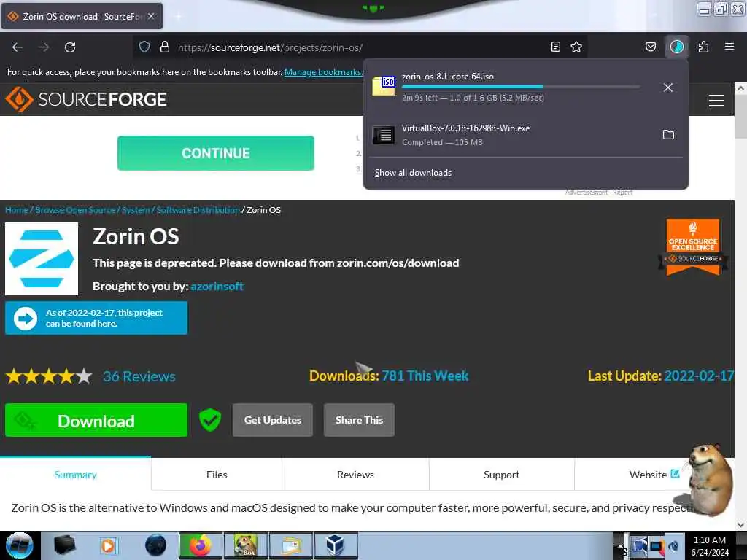The image size is (747, 560).
Task: Click the black box taskbar icon
Action: click(x=64, y=545)
